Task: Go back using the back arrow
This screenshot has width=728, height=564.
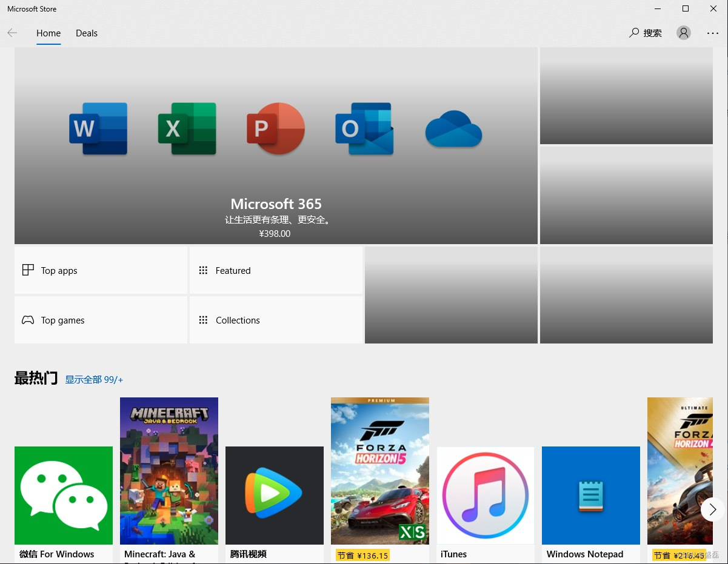Action: tap(12, 33)
